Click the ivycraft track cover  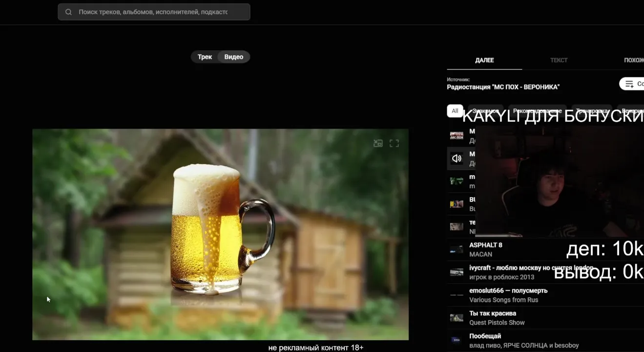(457, 272)
